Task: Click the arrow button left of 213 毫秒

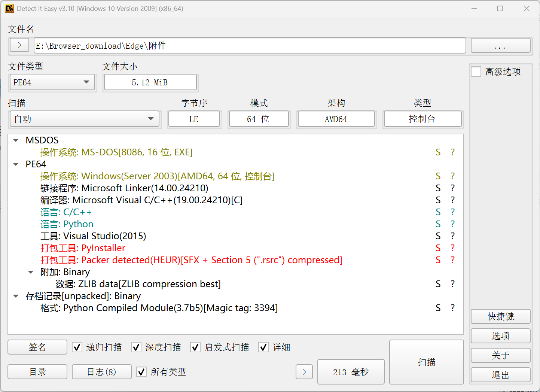Action: click(304, 372)
